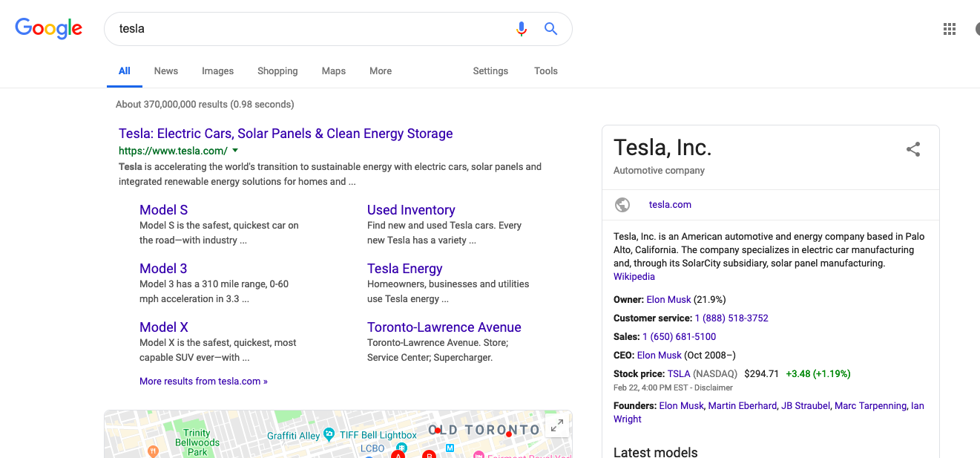Open the TSLA stock ticker link
Viewport: 980px width, 458px height.
[679, 374]
